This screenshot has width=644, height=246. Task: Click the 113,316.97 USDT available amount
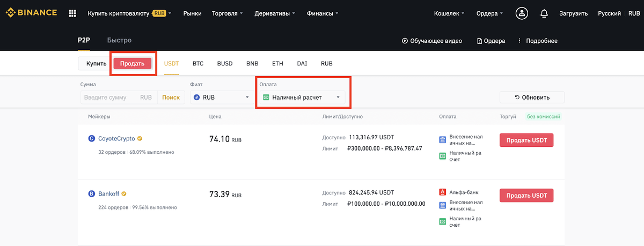pos(371,137)
